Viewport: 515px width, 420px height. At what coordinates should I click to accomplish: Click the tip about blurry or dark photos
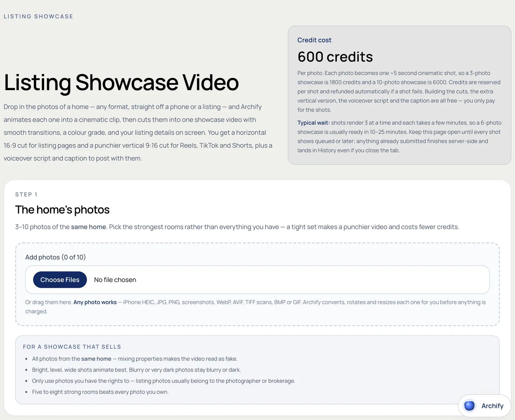coord(136,370)
